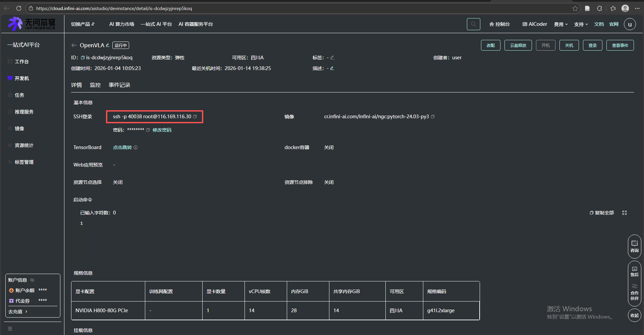This screenshot has width=644, height=335.
Task: Click 修改密码 change password link
Action: (x=162, y=130)
